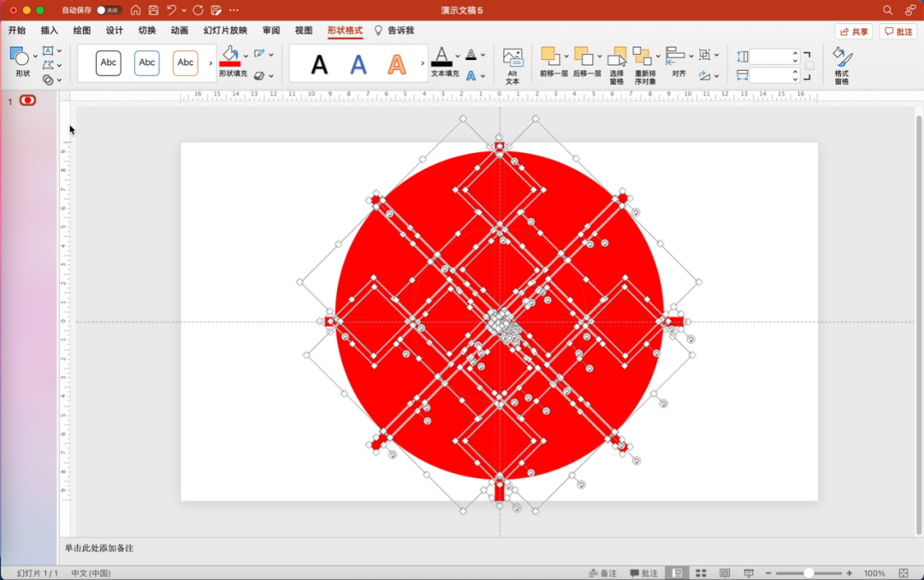The image size is (924, 580).
Task: Click the shape height input field
Action: (774, 56)
